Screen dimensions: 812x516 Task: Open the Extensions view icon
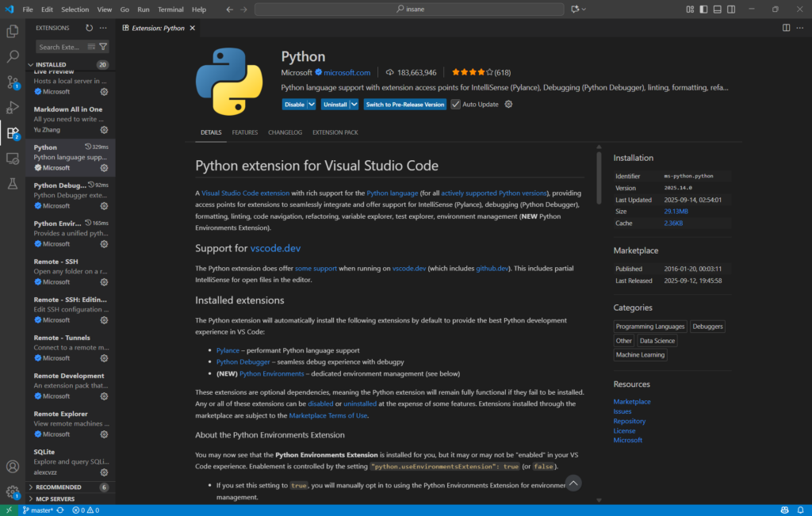[x=13, y=132]
